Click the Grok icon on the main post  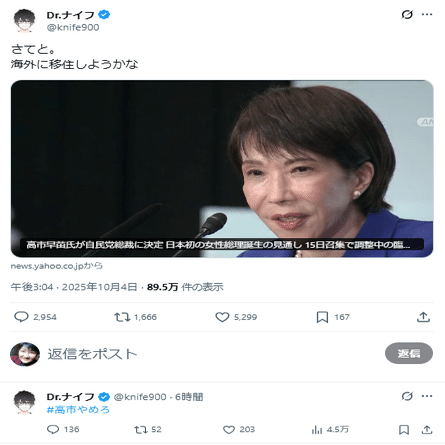tap(407, 15)
